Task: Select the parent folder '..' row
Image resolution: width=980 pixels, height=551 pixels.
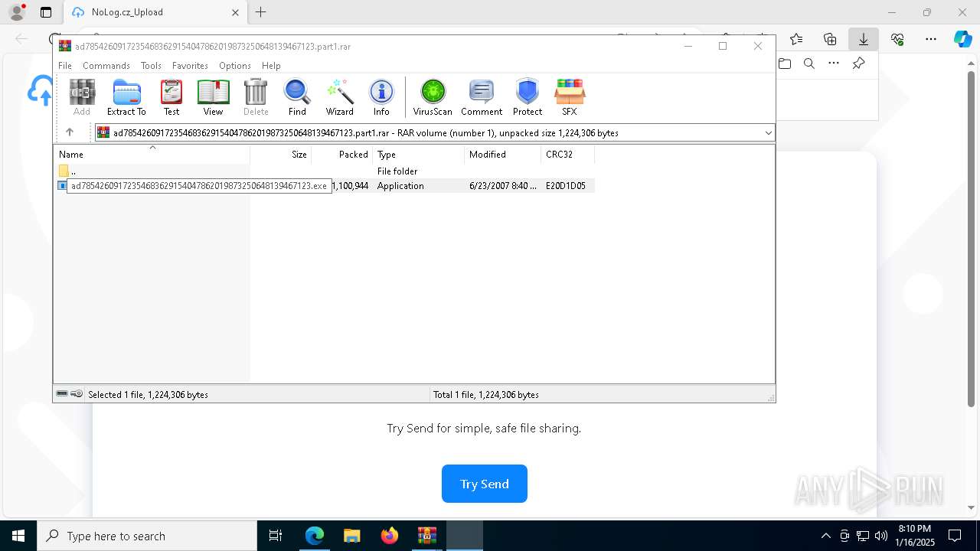Action: point(324,171)
